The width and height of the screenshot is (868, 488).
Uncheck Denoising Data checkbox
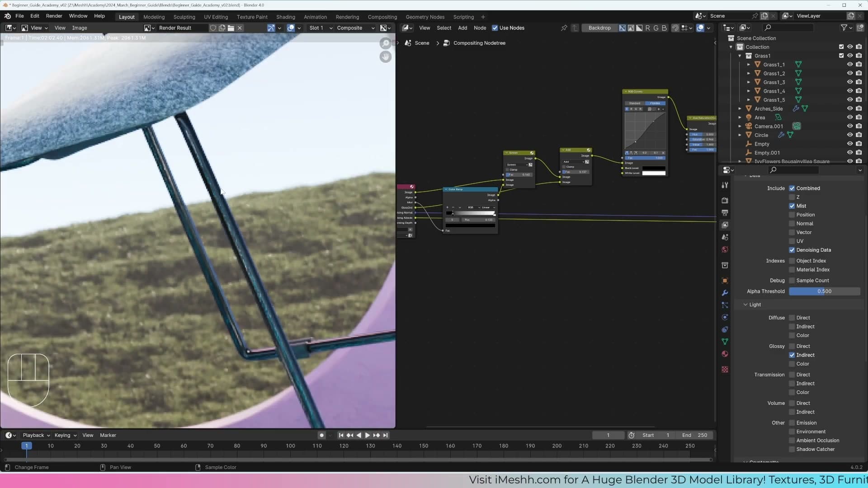click(x=792, y=250)
